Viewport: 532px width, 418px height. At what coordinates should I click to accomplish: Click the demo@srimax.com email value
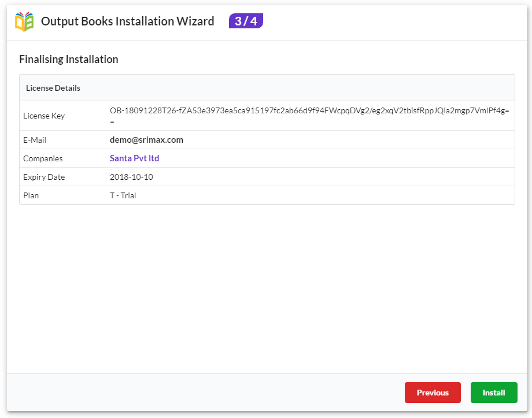tap(146, 140)
